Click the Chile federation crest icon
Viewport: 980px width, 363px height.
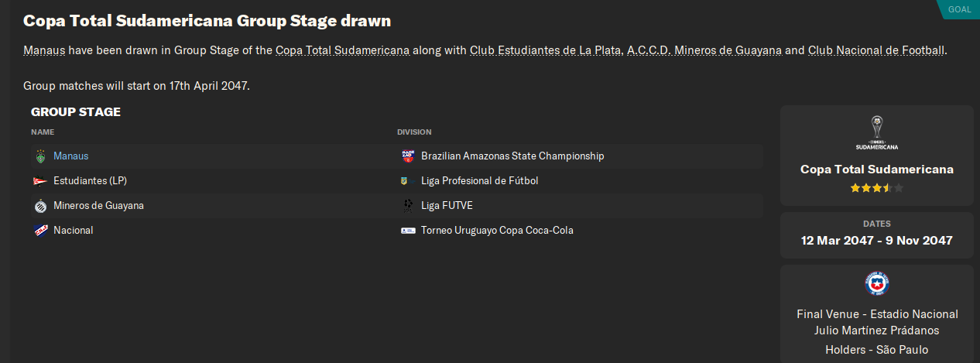(x=876, y=283)
